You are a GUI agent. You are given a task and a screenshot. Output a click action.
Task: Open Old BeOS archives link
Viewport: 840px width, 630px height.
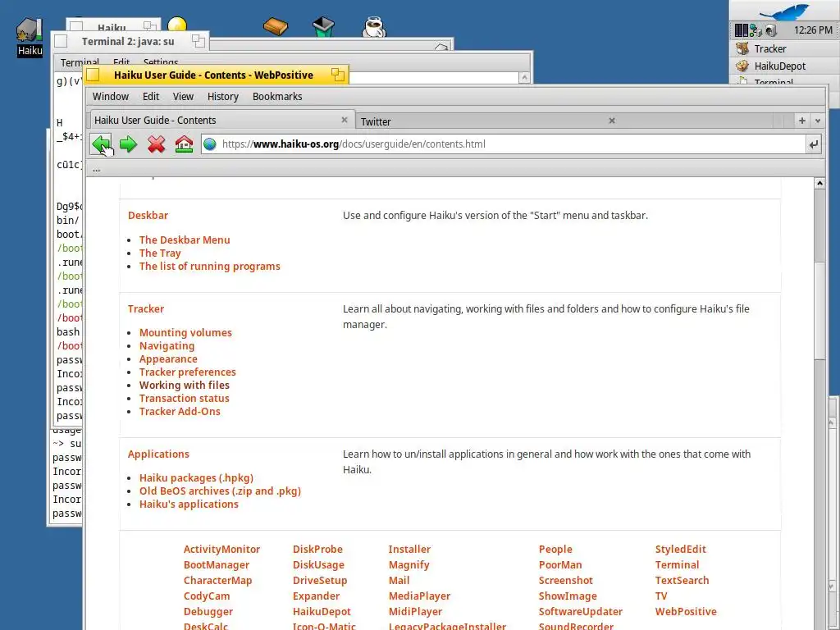click(220, 491)
